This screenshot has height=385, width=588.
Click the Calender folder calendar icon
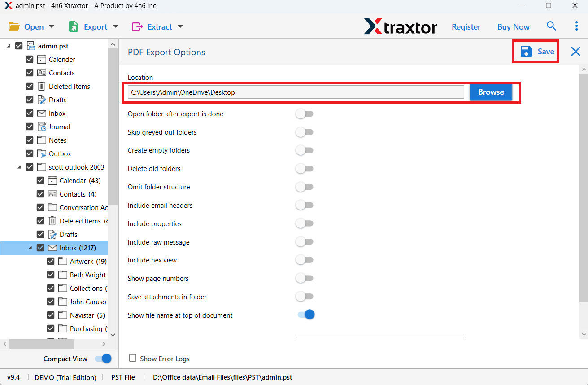click(42, 59)
